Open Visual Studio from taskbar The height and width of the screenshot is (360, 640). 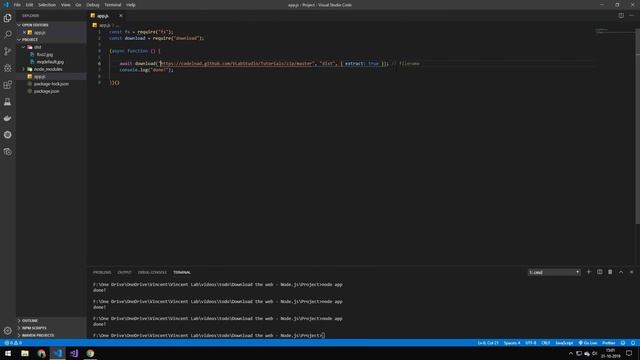(74, 353)
